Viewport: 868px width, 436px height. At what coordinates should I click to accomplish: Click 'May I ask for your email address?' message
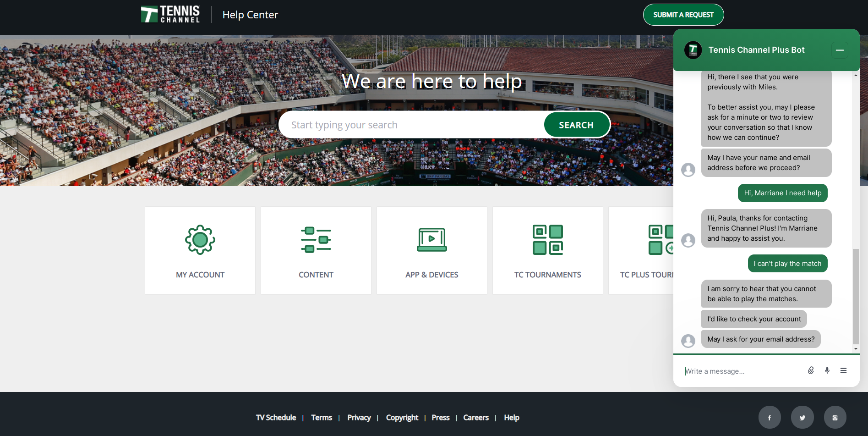click(761, 339)
